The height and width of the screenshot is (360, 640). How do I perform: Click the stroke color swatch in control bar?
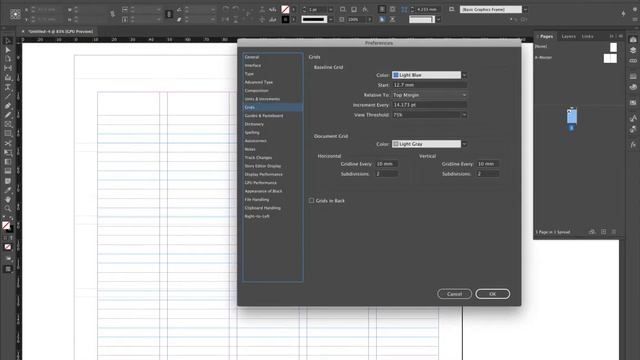tap(285, 19)
